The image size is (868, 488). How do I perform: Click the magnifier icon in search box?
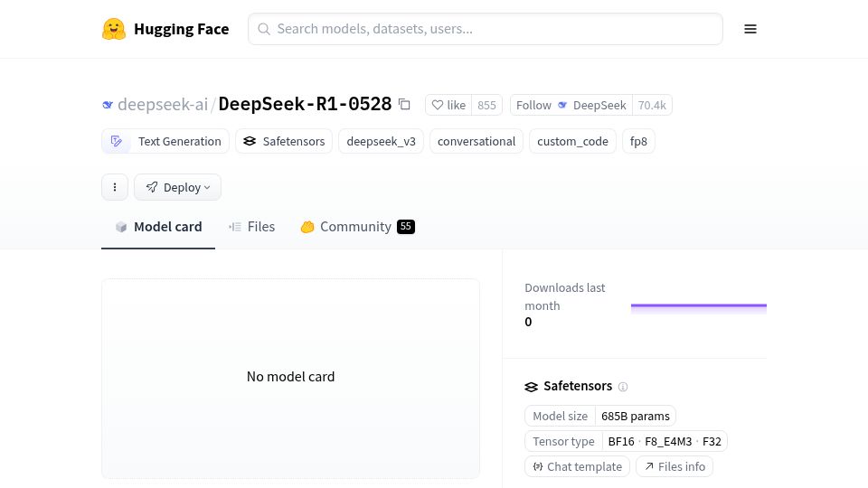coord(263,29)
